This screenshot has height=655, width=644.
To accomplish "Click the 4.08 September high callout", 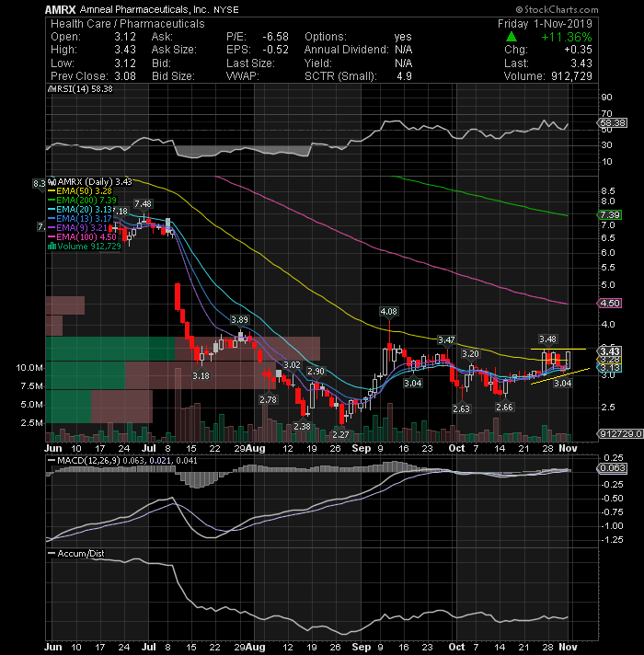I will tap(389, 311).
